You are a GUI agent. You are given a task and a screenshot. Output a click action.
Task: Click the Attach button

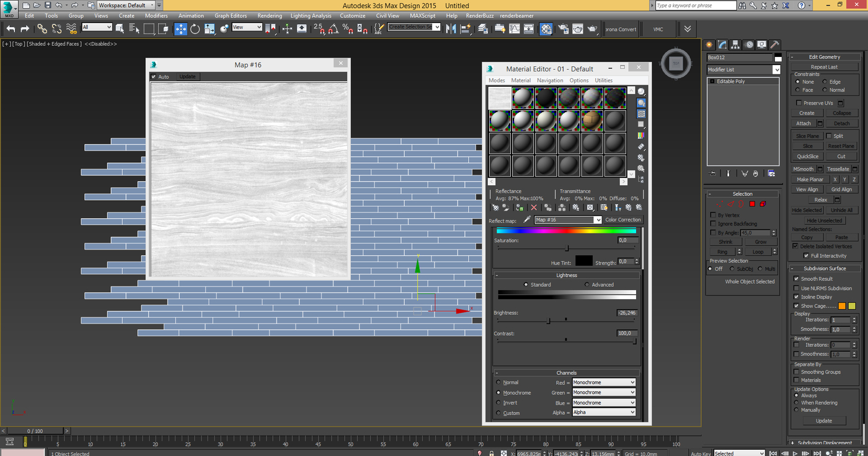[x=804, y=123]
